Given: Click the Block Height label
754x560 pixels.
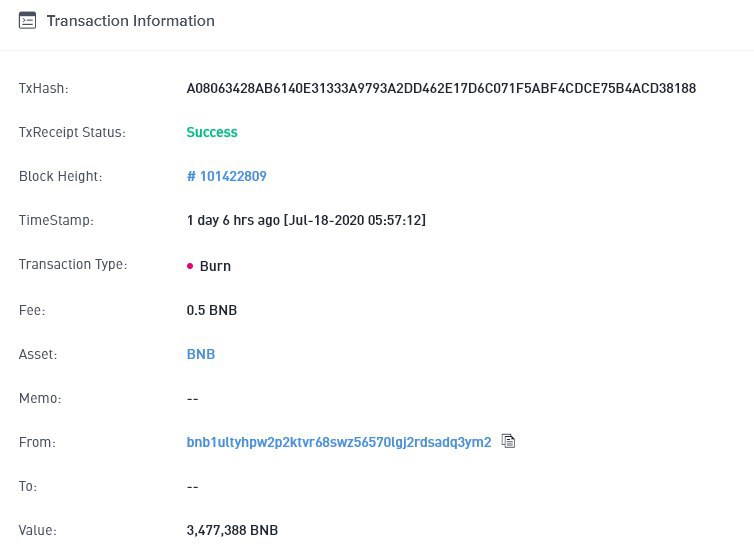Looking at the screenshot, I should pos(60,176).
